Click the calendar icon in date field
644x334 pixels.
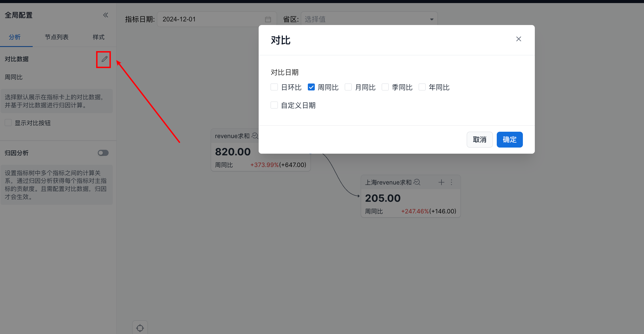[268, 19]
